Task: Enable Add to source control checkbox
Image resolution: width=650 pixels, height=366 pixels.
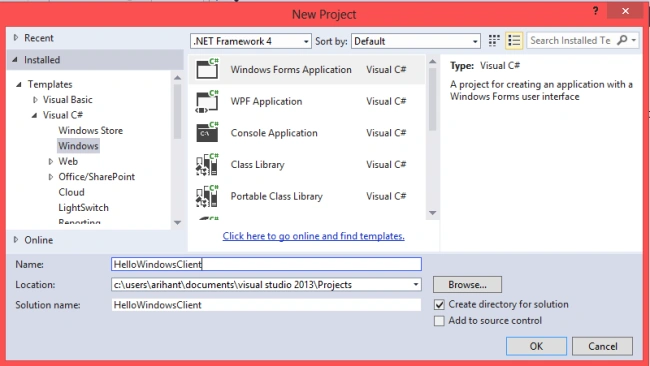Action: point(439,321)
